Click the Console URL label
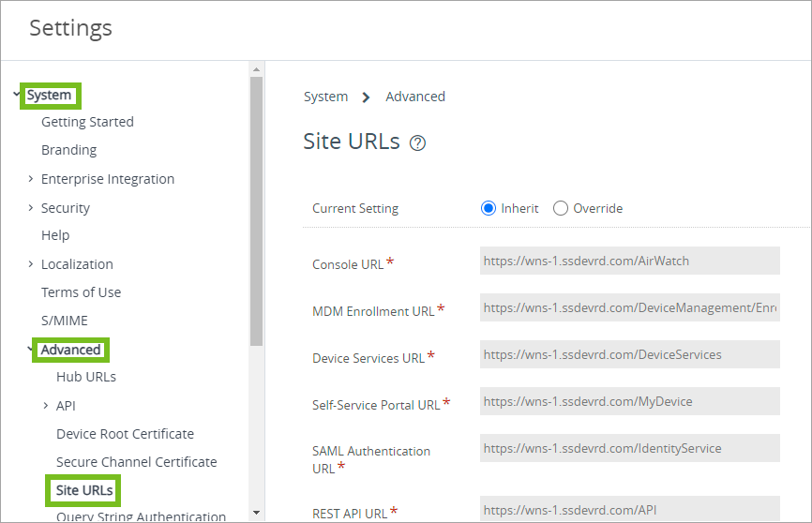The height and width of the screenshot is (523, 812). click(348, 264)
